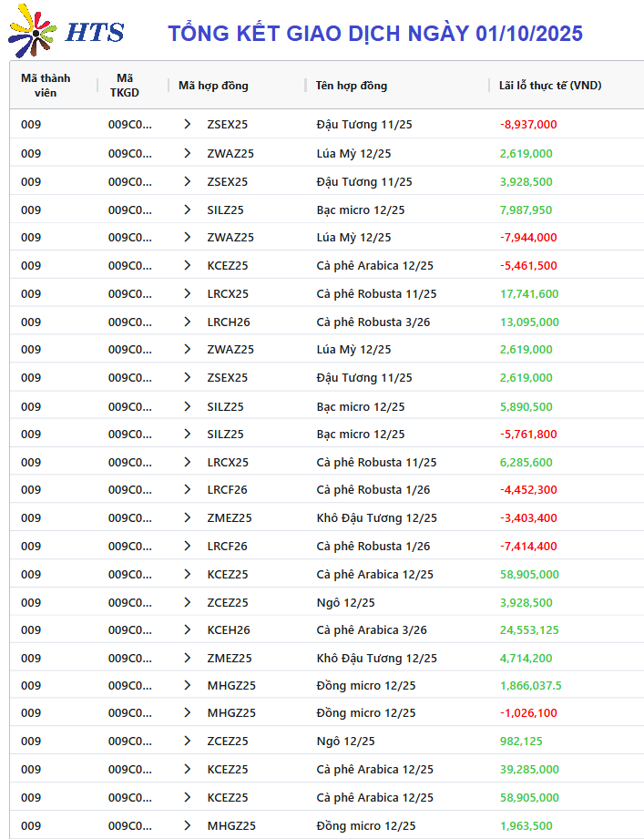644x839 pixels.
Task: Click the profit value 1,866,037.5
Action: (x=530, y=686)
